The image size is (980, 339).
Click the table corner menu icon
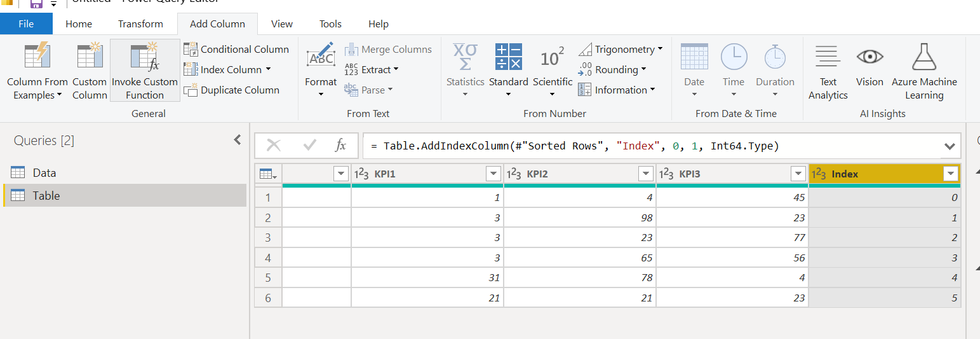point(267,174)
